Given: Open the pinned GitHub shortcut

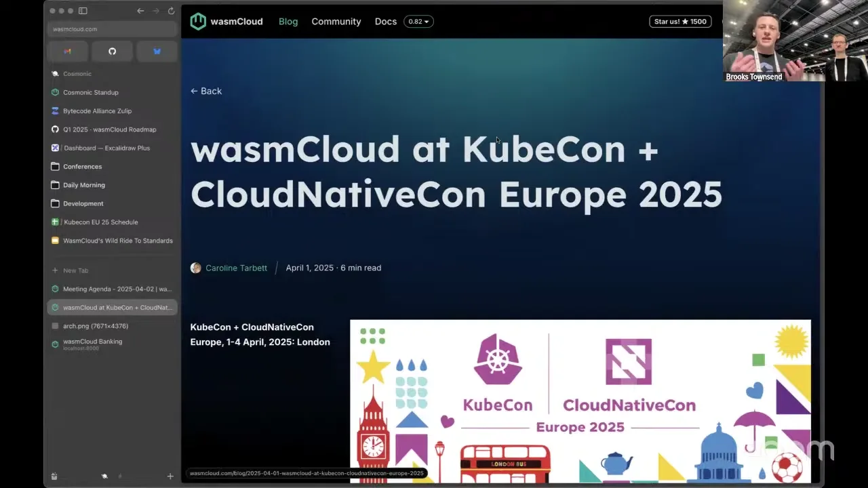Looking at the screenshot, I should 113,52.
